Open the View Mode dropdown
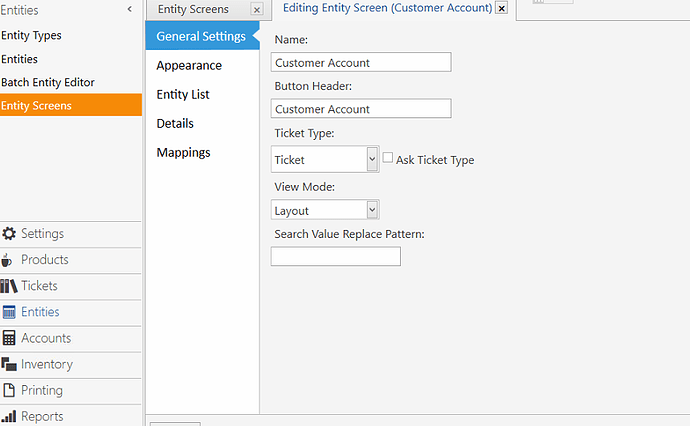The height and width of the screenshot is (426, 690). [x=372, y=210]
